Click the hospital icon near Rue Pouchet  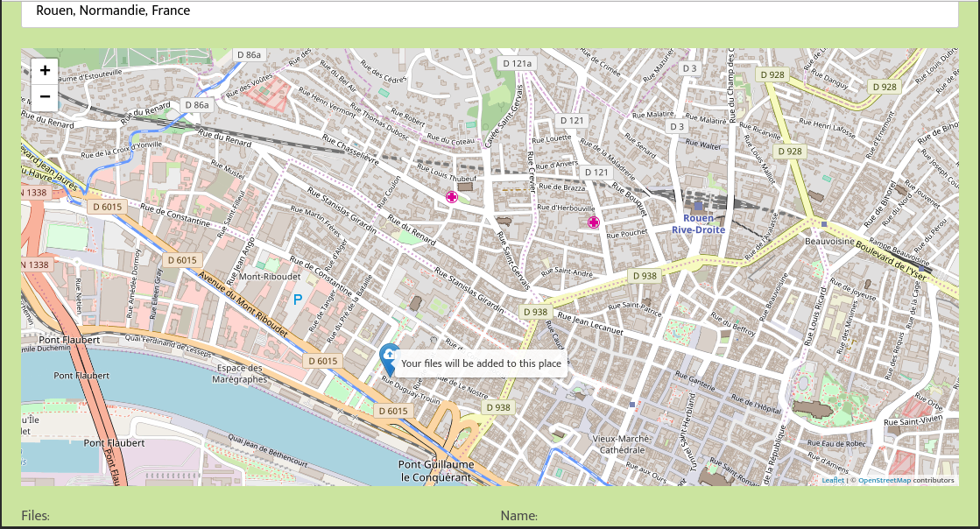click(593, 222)
